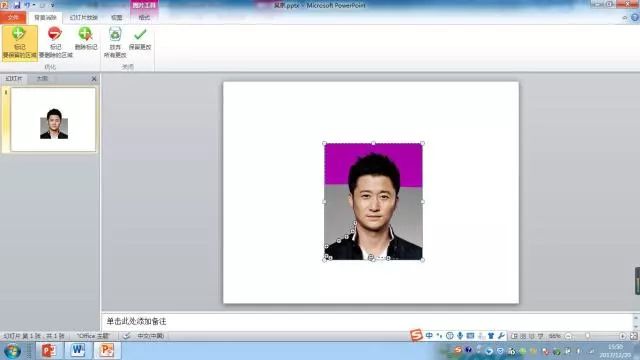Click the magenta removed-background area of photo
Image resolution: width=640 pixels, height=360 pixels.
click(337, 163)
